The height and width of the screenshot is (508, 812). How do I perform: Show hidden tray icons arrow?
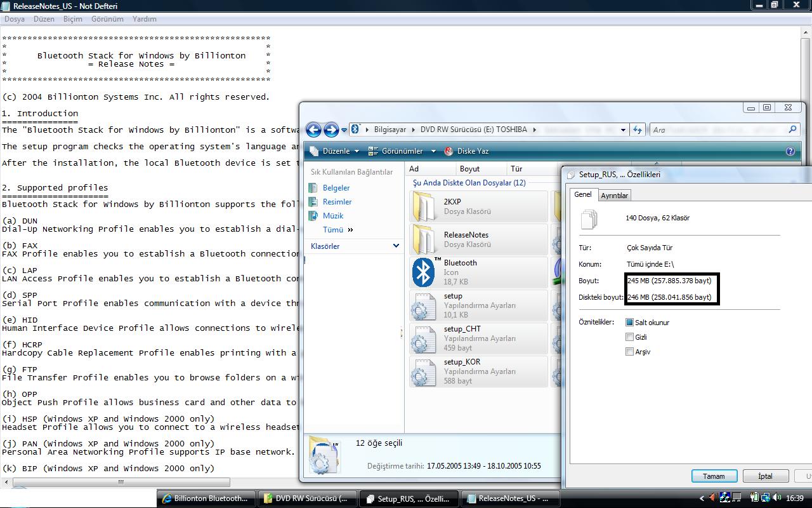(702, 498)
